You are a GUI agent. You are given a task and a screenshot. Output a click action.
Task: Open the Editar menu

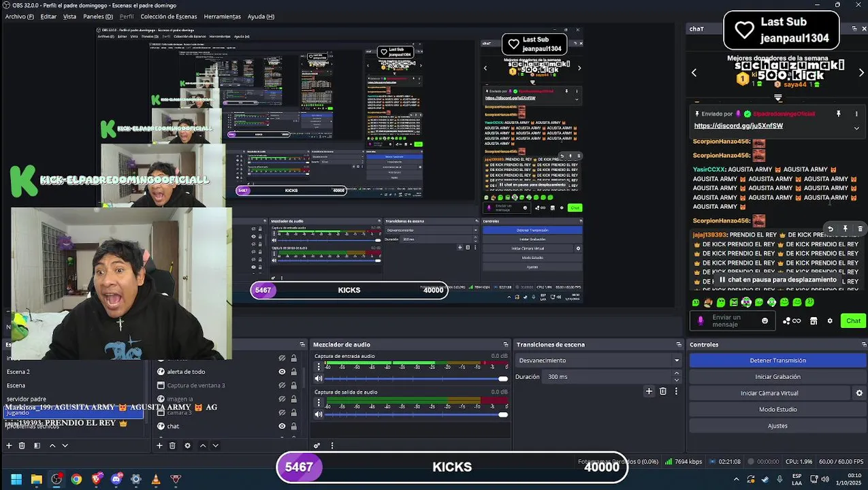click(x=48, y=16)
